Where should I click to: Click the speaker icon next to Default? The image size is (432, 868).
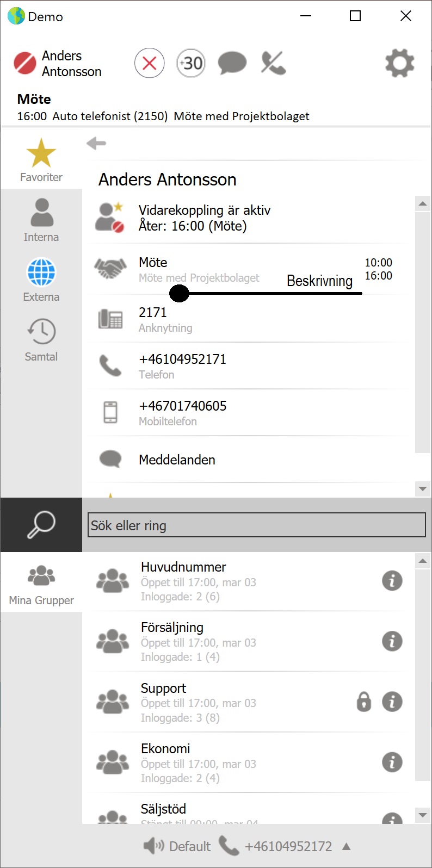[x=153, y=846]
